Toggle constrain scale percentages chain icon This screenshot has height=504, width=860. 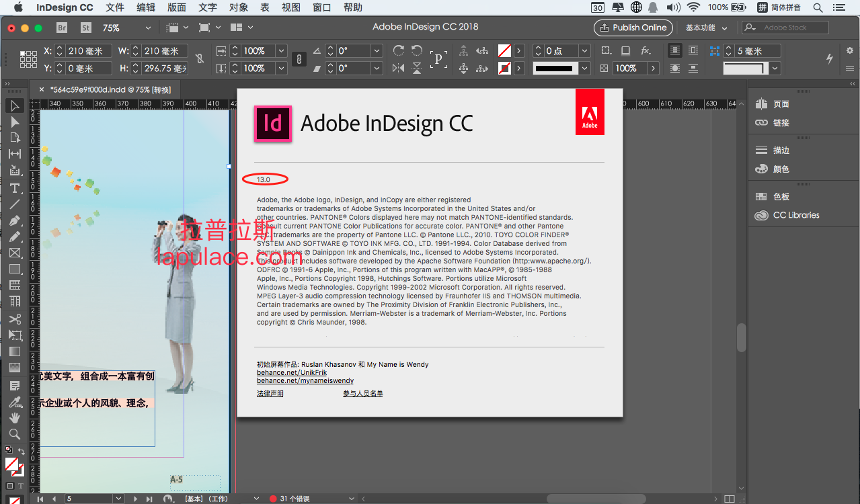coord(299,59)
